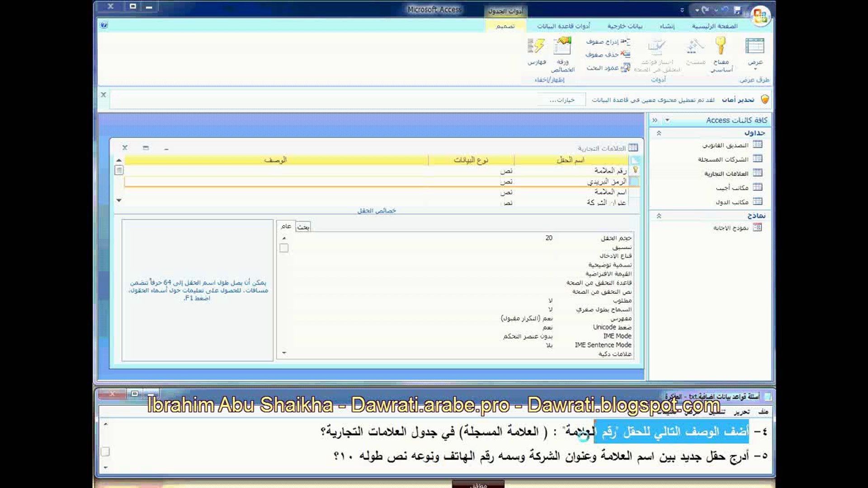Click Delete Rows in ribbon
The width and height of the screenshot is (868, 488).
(607, 54)
